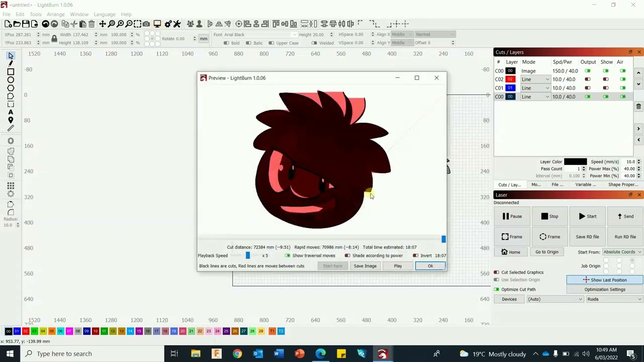Select the Create Text tool
This screenshot has width=644, height=362.
(11, 112)
